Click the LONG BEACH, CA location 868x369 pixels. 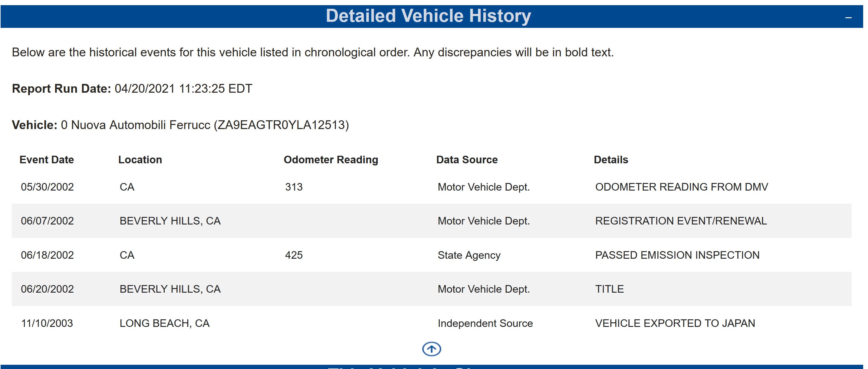coord(164,323)
